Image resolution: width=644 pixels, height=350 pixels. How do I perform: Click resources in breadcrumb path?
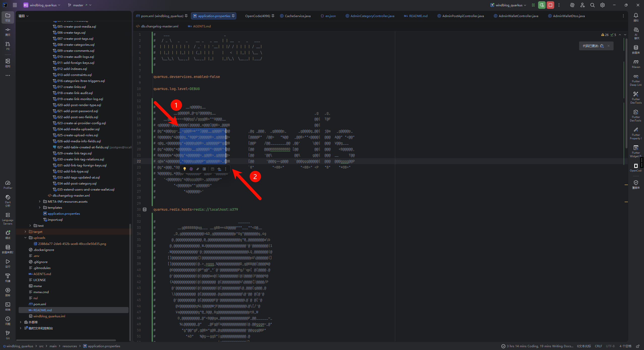point(70,346)
